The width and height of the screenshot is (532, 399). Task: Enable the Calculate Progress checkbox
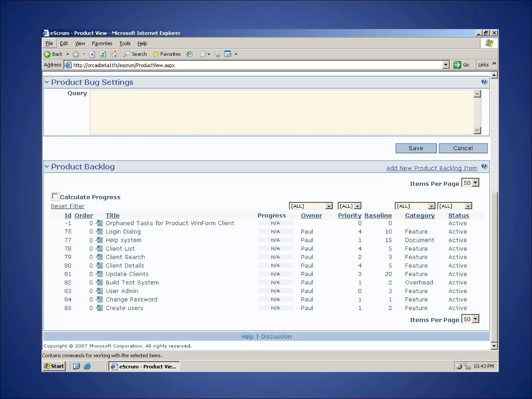pyautogui.click(x=55, y=196)
